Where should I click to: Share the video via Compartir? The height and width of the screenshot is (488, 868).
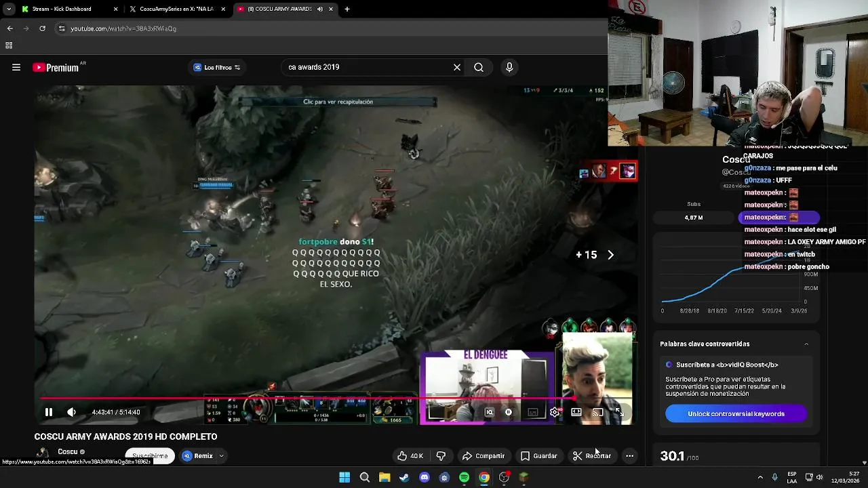pyautogui.click(x=484, y=456)
